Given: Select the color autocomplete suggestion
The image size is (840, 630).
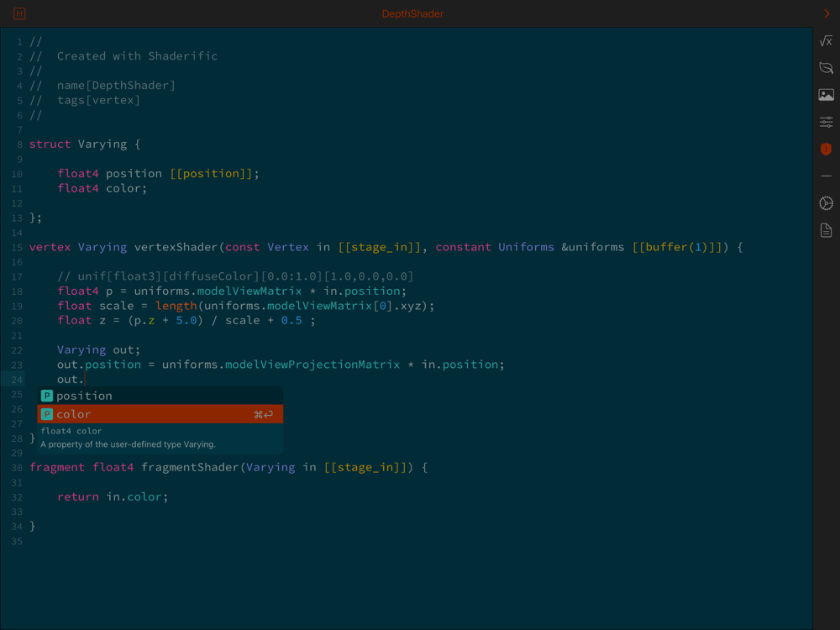Looking at the screenshot, I should pos(160,414).
